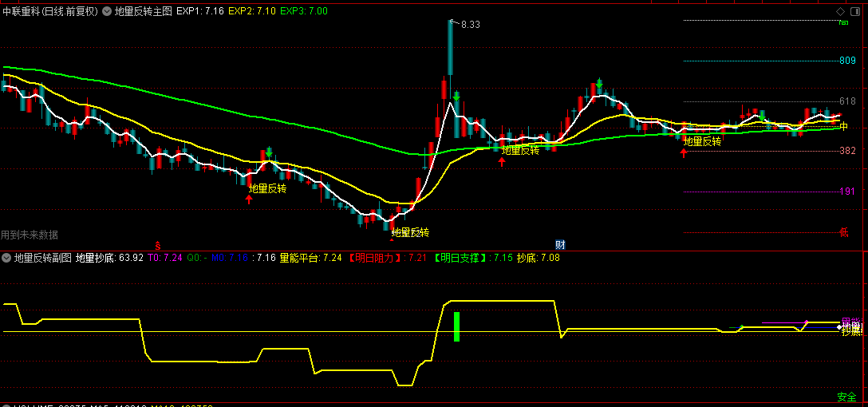Screen dimensions: 868x407
Task: Click the 191 Fibonacci level label
Action: [847, 192]
